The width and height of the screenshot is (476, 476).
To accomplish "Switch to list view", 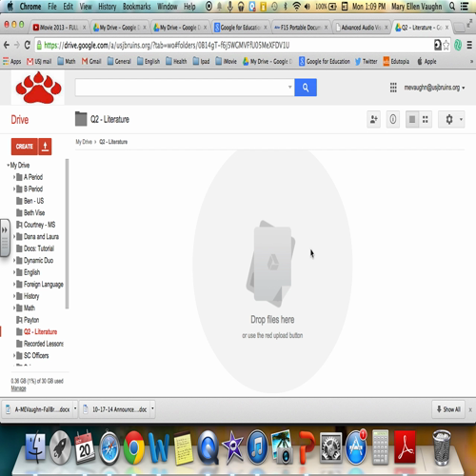I will 412,119.
